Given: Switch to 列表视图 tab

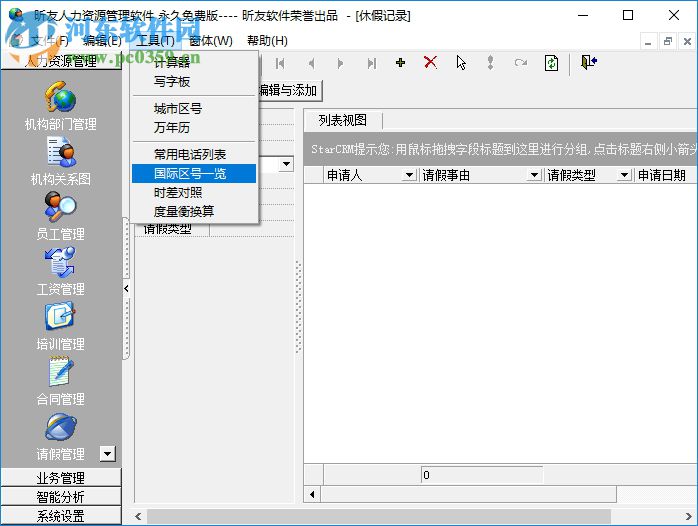Looking at the screenshot, I should 342,120.
